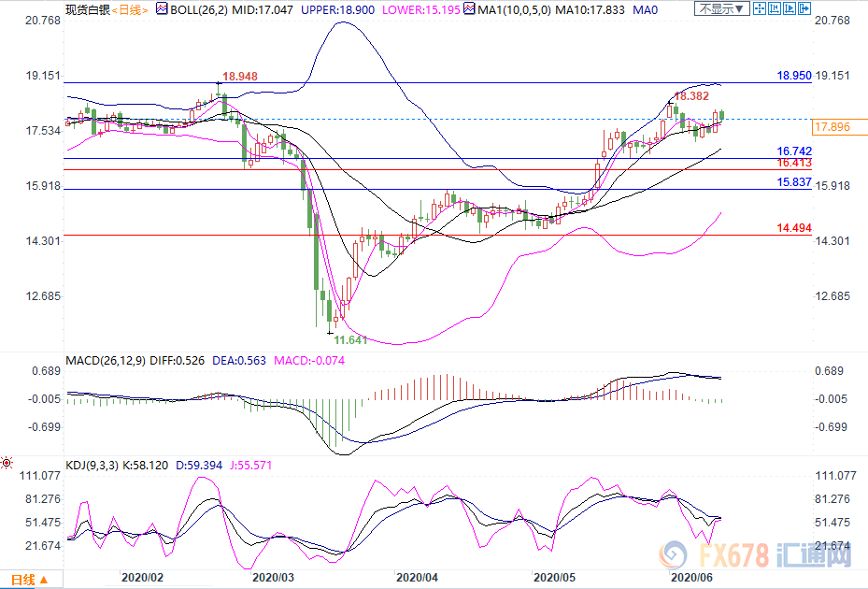Click the KDJ(9,3,3) indicator label
The image size is (868, 589).
click(92, 466)
